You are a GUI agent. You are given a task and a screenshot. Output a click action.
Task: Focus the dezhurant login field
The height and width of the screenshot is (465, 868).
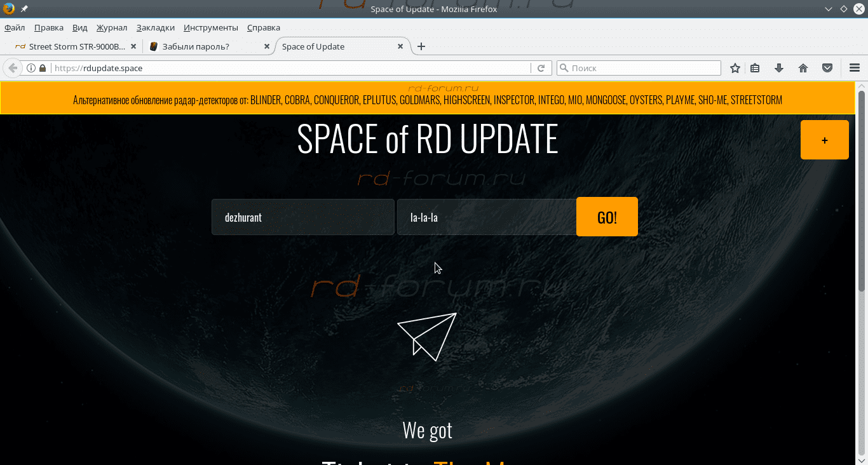[x=303, y=217]
